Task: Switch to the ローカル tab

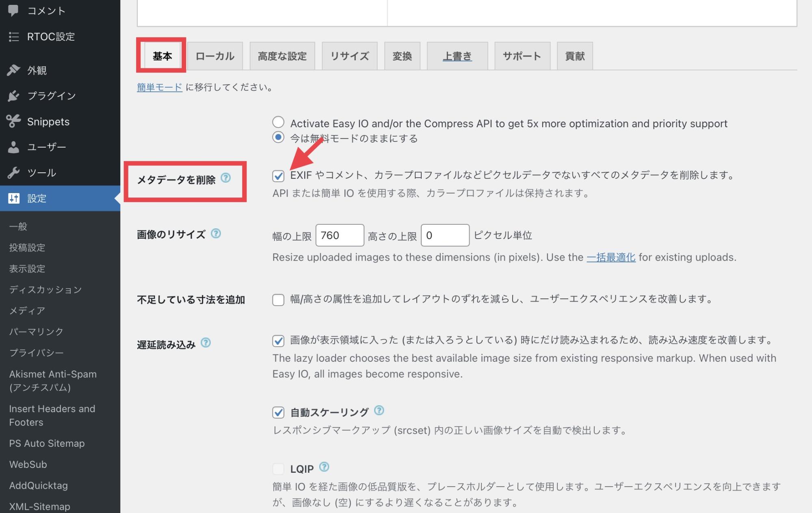Action: tap(215, 56)
